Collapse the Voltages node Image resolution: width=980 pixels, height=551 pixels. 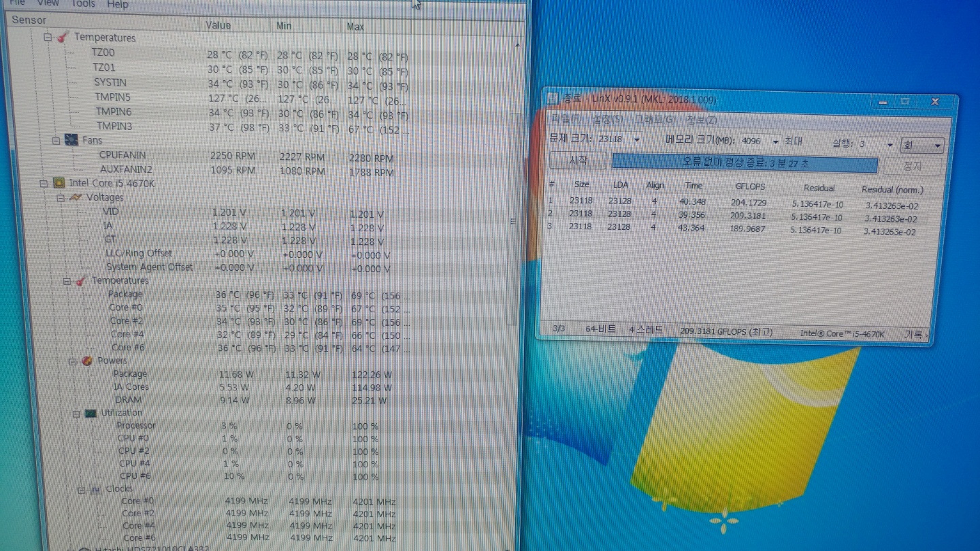pyautogui.click(x=60, y=198)
